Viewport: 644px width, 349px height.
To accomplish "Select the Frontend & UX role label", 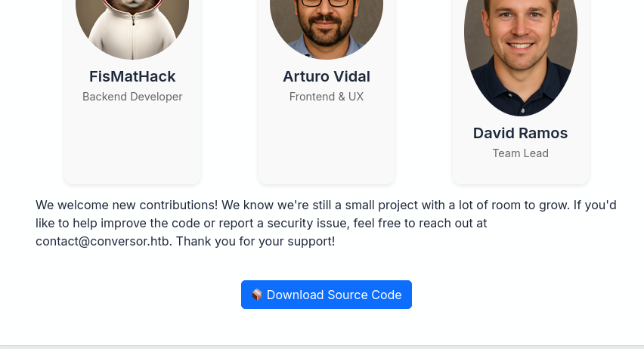I will click(327, 97).
